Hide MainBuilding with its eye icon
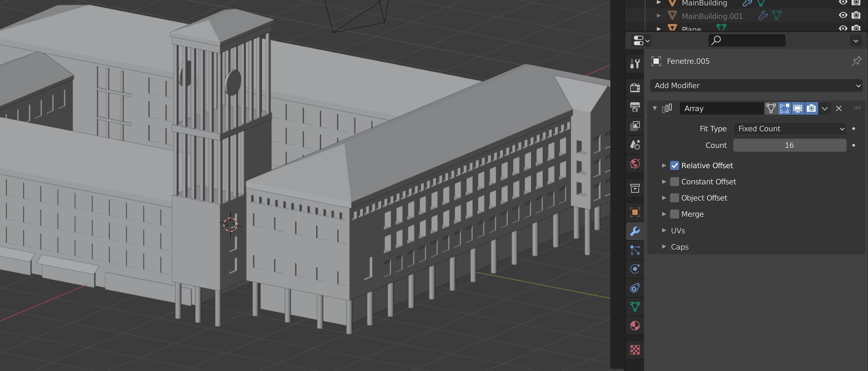The height and width of the screenshot is (371, 868). [843, 3]
